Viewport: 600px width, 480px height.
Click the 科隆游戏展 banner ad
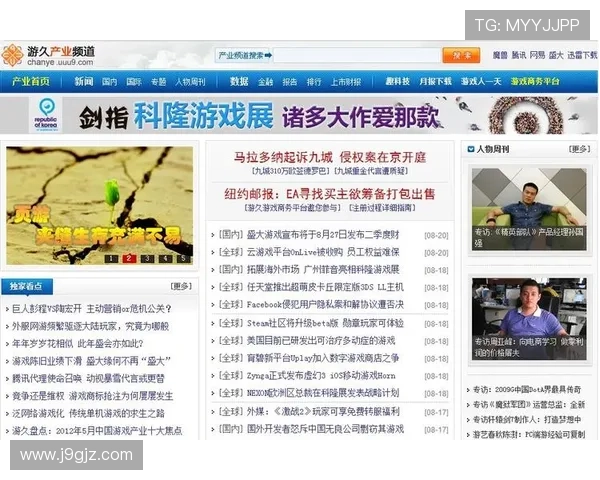click(298, 115)
